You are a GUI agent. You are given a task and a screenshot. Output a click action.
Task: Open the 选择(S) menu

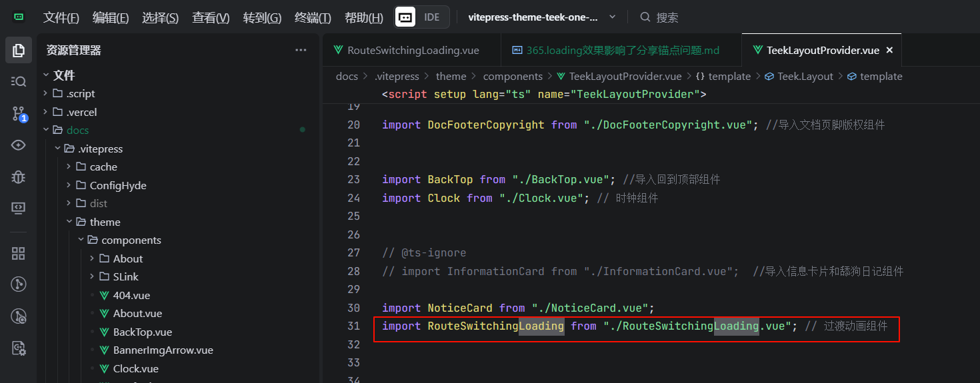(161, 17)
